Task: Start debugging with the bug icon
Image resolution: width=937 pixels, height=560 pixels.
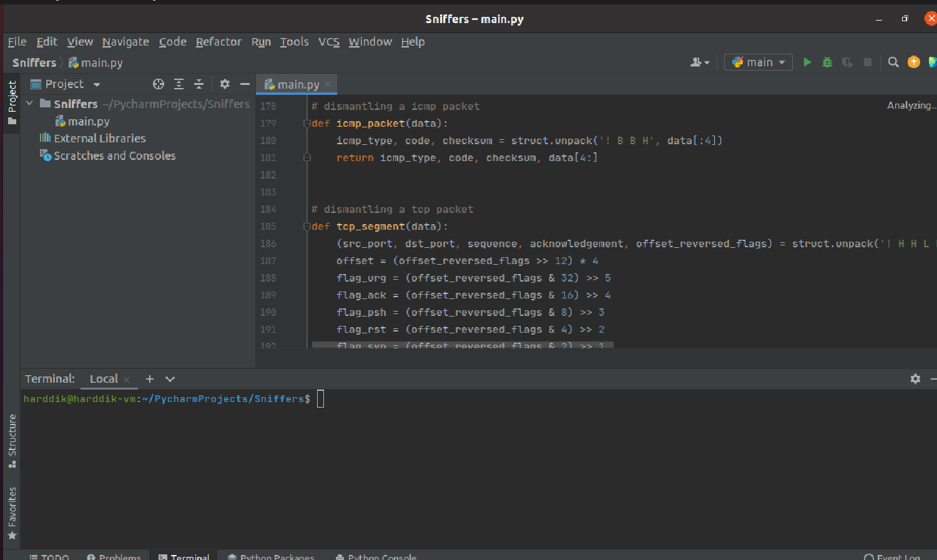Action: (827, 62)
